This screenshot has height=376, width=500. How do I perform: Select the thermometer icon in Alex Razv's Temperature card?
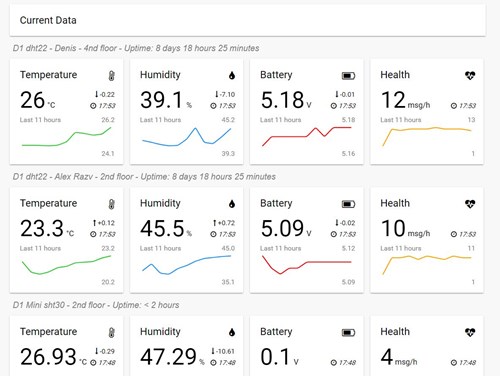tap(112, 204)
